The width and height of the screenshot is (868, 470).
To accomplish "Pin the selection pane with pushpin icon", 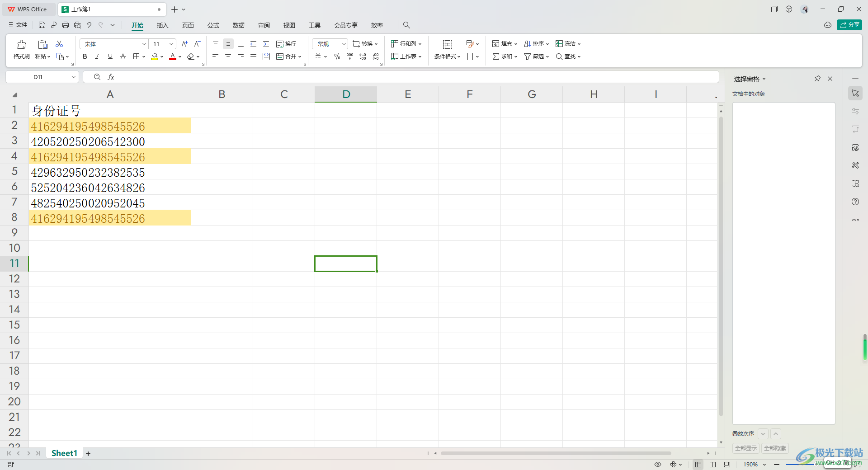I will pyautogui.click(x=817, y=79).
